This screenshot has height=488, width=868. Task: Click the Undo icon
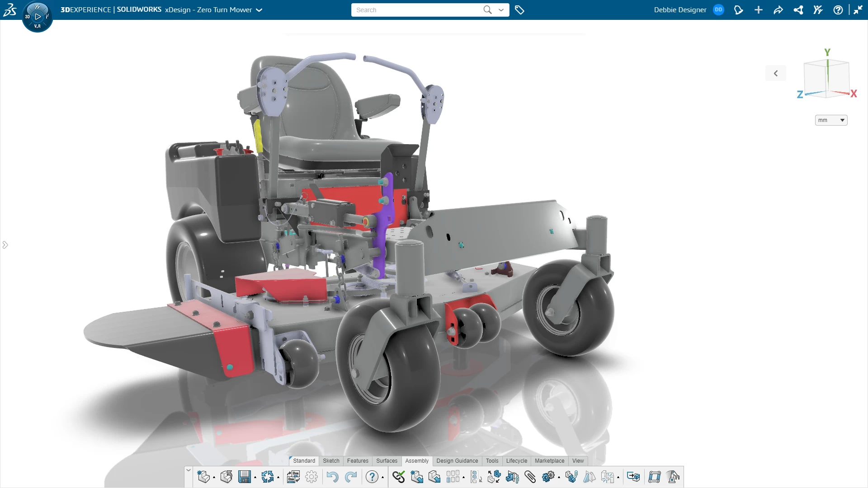(333, 477)
